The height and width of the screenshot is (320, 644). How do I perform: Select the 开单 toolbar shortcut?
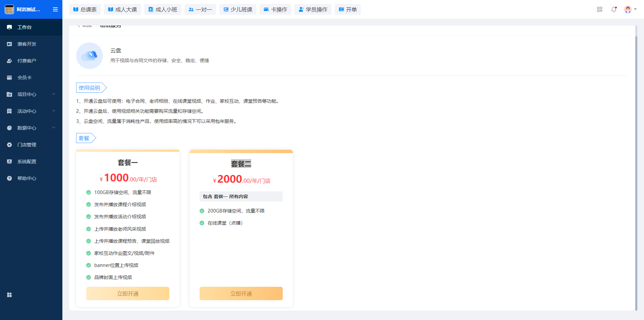click(348, 9)
